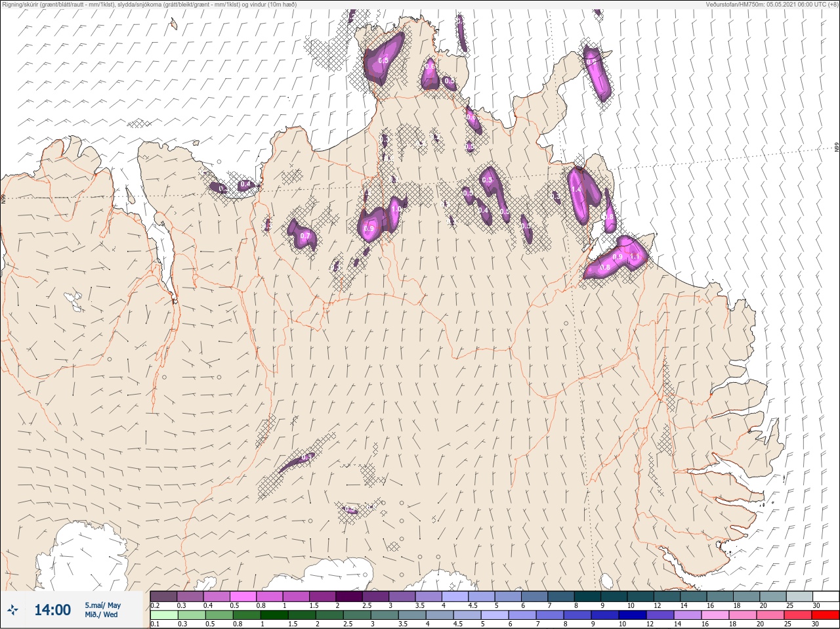The image size is (840, 629).
Task: Click the N99 label on left map edge
Action: [x=3, y=198]
